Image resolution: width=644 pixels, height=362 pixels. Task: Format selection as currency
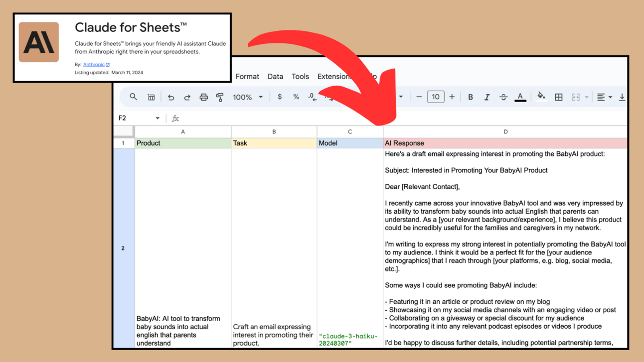[x=280, y=97]
